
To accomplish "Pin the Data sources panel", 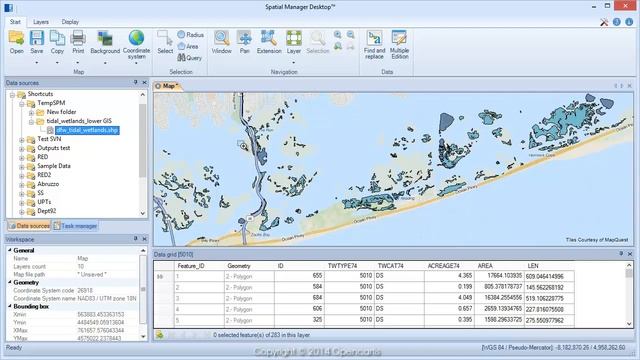I will click(136, 82).
